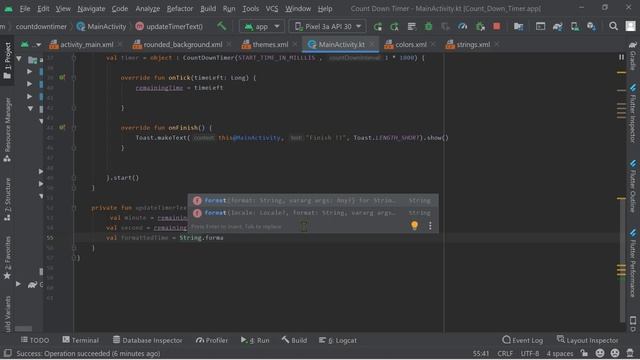Click the CRLF line separator indicator
640x360 pixels.
click(x=505, y=353)
